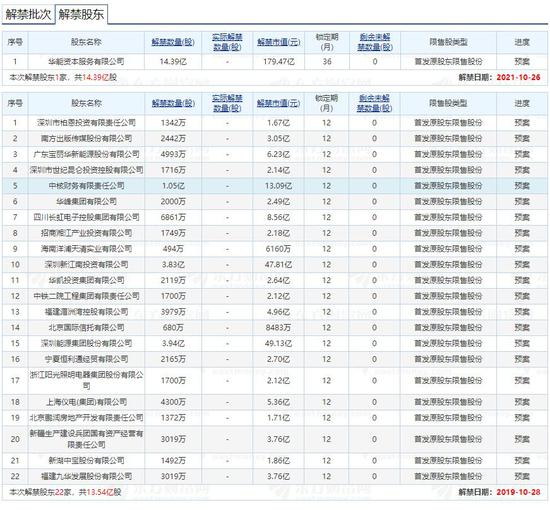
Task: Select shareholder 华峰集团有限公司
Action: [86, 202]
